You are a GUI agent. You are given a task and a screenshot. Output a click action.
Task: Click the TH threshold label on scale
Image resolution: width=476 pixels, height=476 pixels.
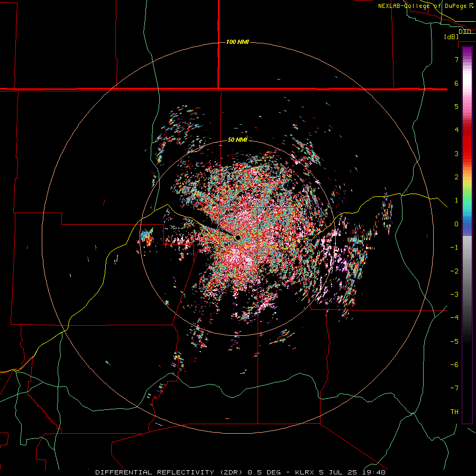click(454, 412)
